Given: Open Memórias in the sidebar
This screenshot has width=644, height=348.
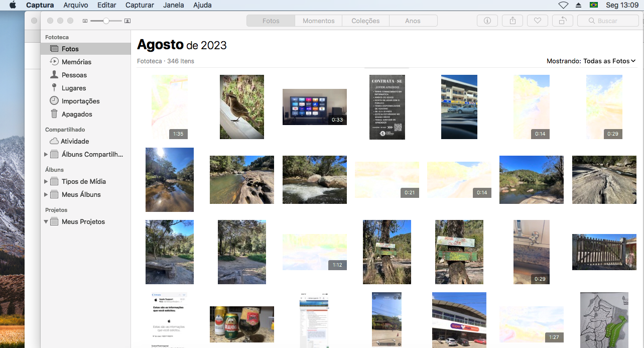Looking at the screenshot, I should tap(76, 62).
